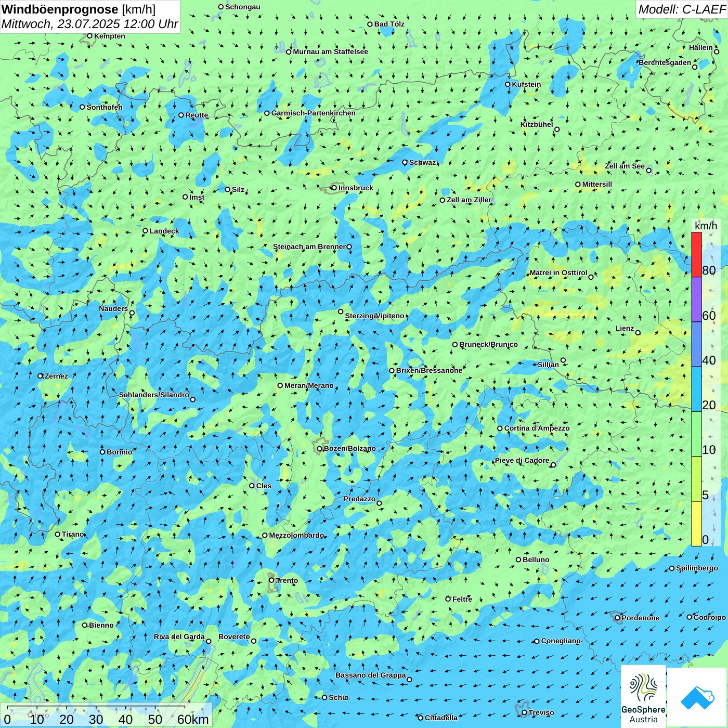The image size is (728, 728).
Task: Click the Bozen/Bolzano city marker
Action: click(320, 448)
